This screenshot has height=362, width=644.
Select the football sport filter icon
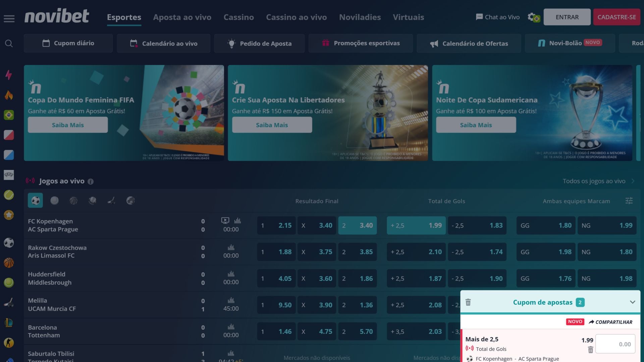click(35, 200)
